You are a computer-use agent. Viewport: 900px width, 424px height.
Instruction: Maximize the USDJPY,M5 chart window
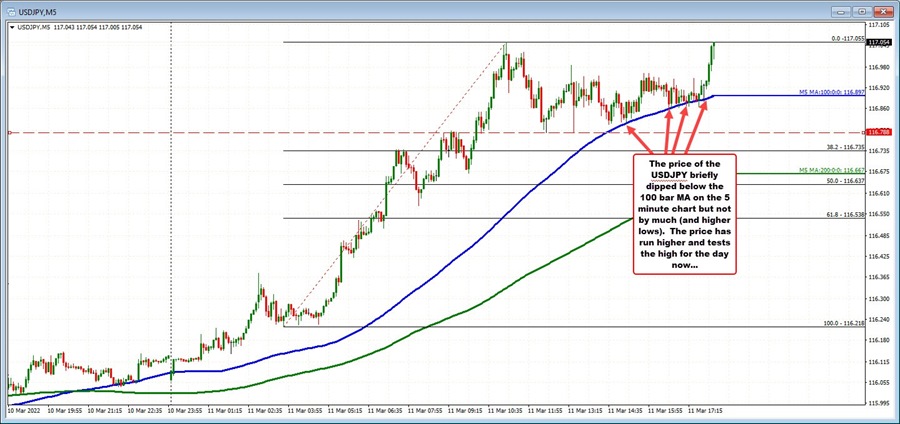click(x=862, y=10)
